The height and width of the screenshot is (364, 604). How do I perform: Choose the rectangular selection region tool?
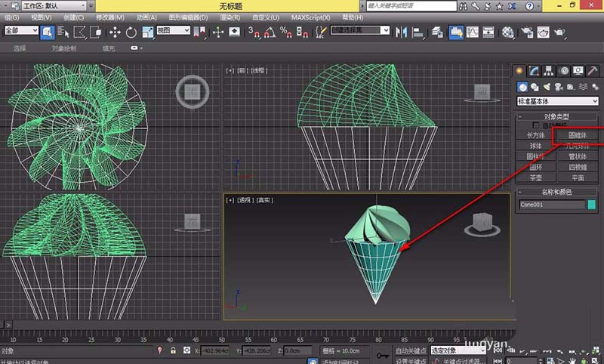coord(79,32)
